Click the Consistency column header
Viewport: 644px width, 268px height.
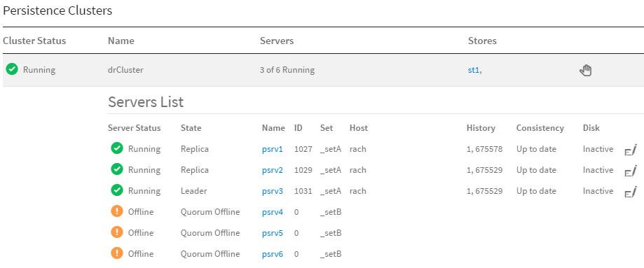pos(540,127)
